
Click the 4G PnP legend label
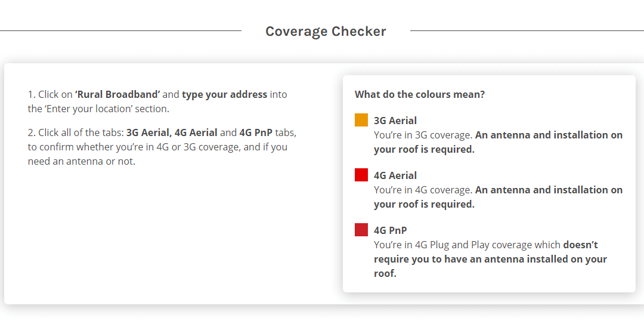click(390, 230)
